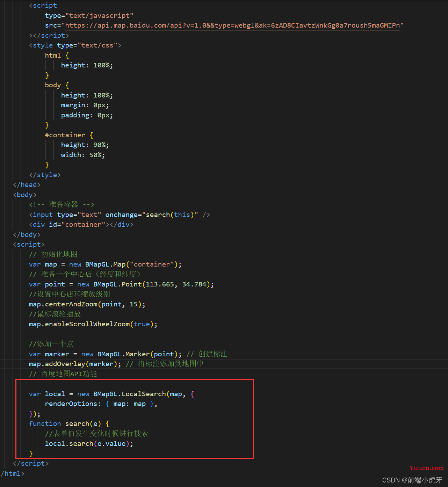Click the type="text/javascript" attribute line
The height and width of the screenshot is (487, 448).
[x=89, y=16]
